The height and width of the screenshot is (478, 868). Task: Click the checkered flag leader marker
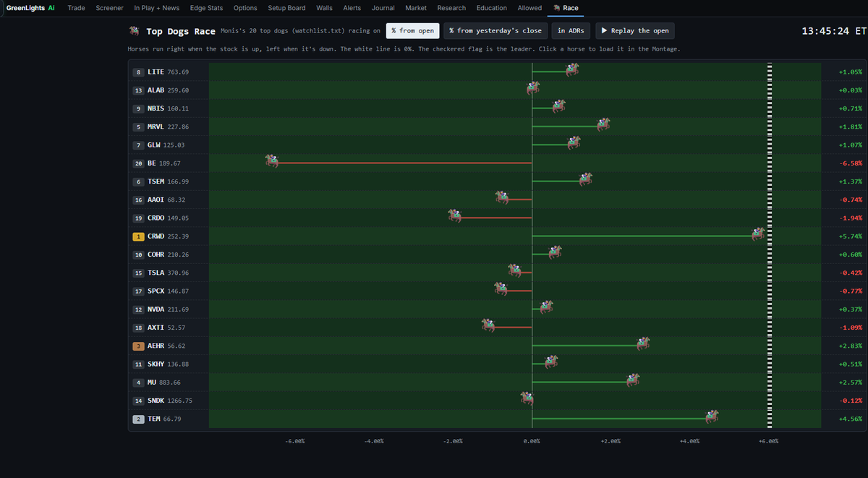(x=770, y=246)
